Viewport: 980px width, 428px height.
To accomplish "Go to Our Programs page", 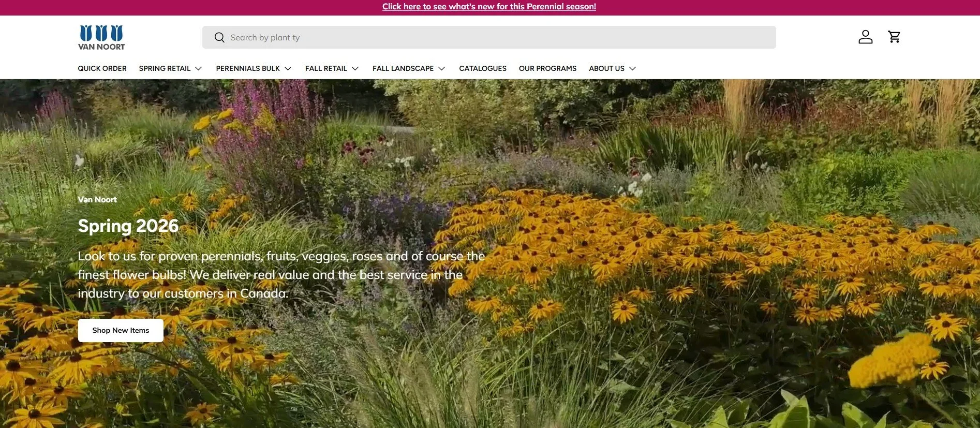I will pos(547,68).
